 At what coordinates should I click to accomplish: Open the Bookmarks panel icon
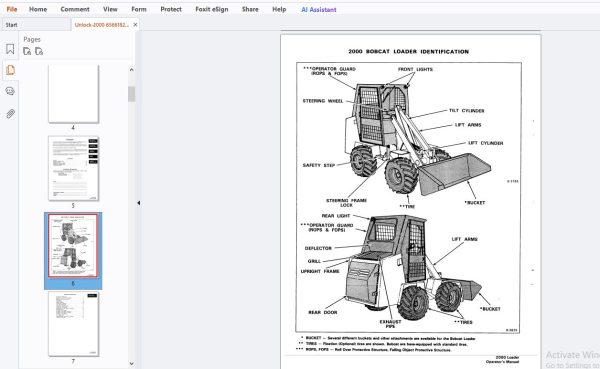point(10,49)
